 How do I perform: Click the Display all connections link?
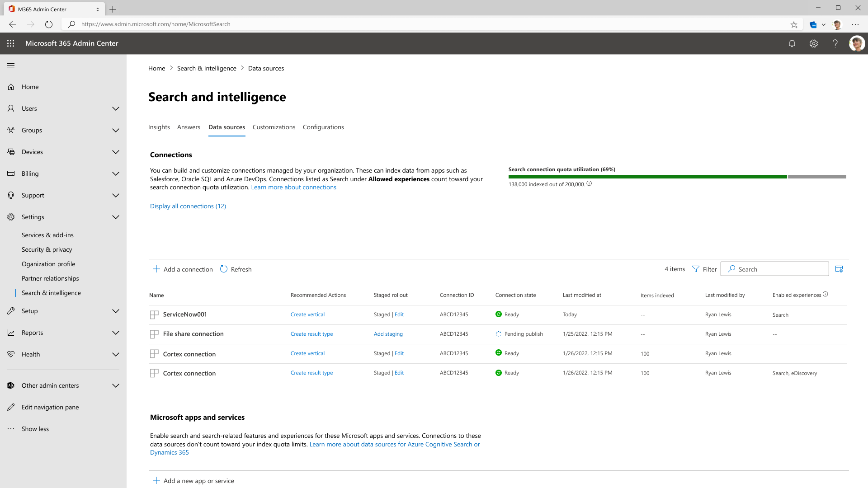188,206
